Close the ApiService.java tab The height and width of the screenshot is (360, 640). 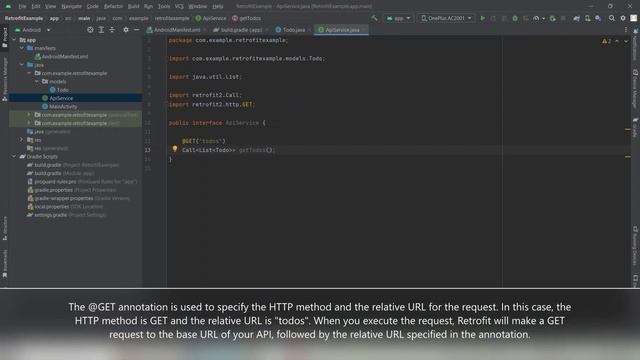click(x=364, y=30)
